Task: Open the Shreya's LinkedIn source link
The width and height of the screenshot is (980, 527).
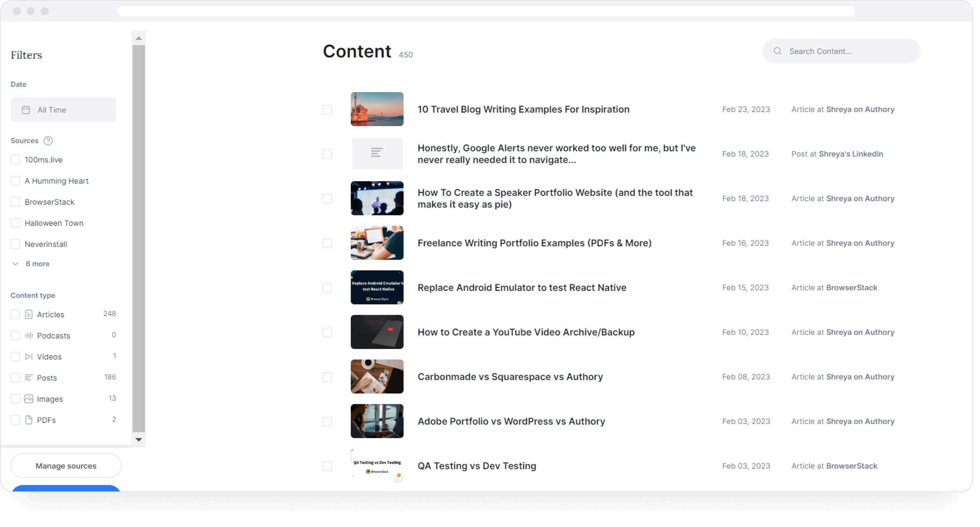Action: point(851,154)
